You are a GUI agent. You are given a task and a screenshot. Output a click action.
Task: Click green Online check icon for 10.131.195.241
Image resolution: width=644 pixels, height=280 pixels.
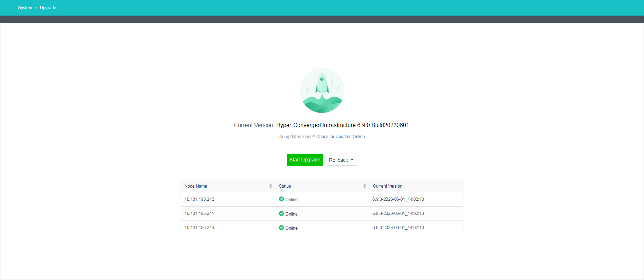coord(281,213)
